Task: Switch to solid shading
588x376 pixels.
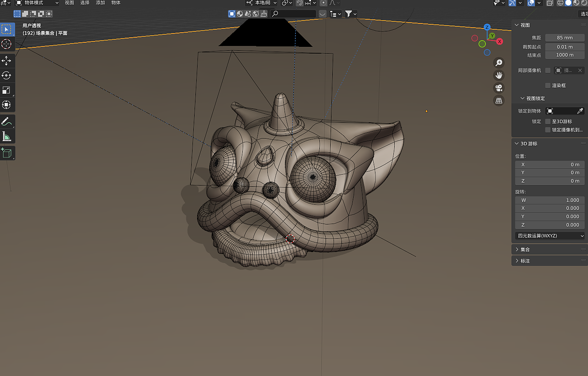Action: pyautogui.click(x=568, y=3)
